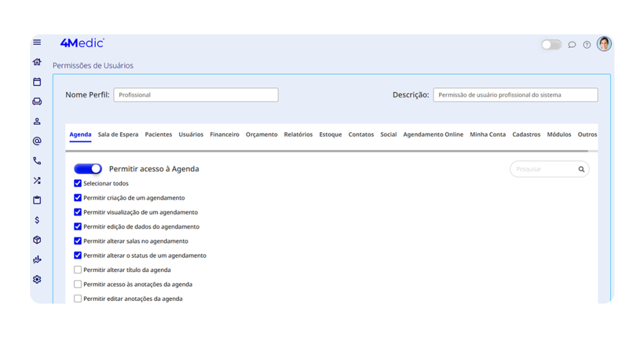Open the Financeiro tab
The height and width of the screenshot is (338, 644).
click(x=225, y=134)
